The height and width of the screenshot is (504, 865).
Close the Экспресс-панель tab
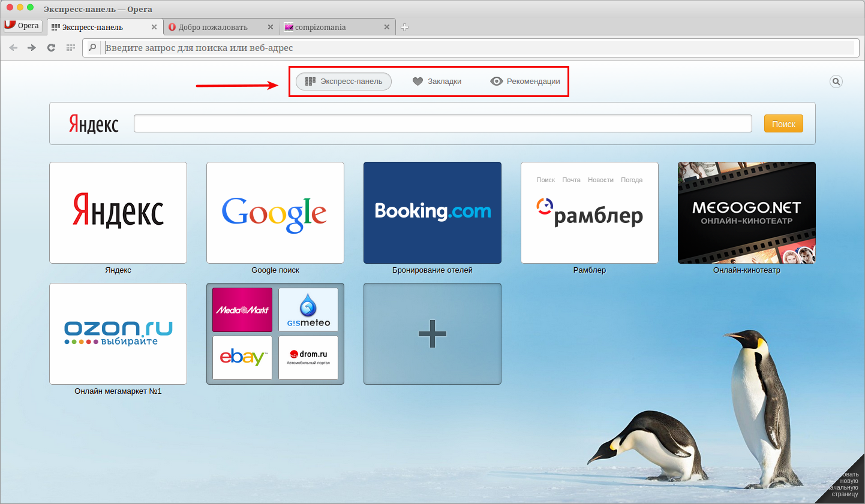[x=154, y=27]
